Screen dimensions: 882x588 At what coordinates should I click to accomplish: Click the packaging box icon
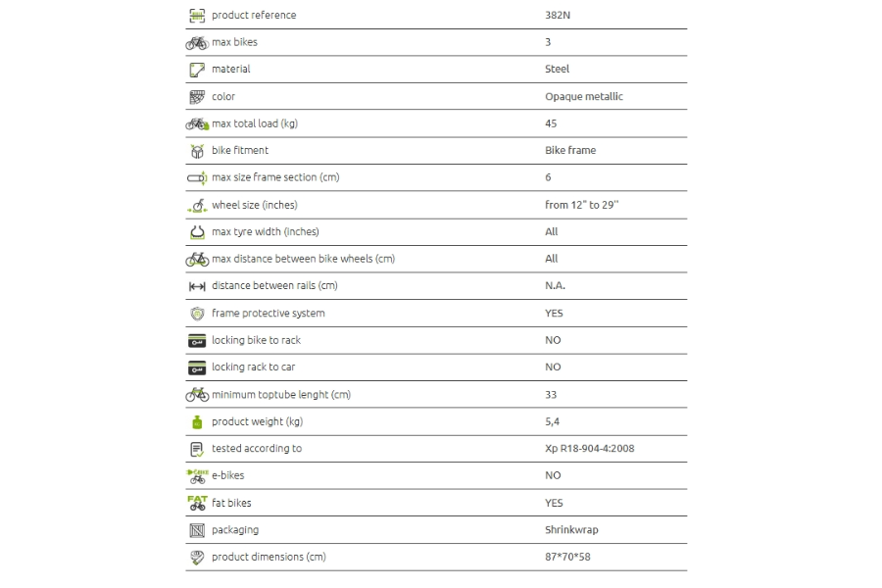point(197,530)
